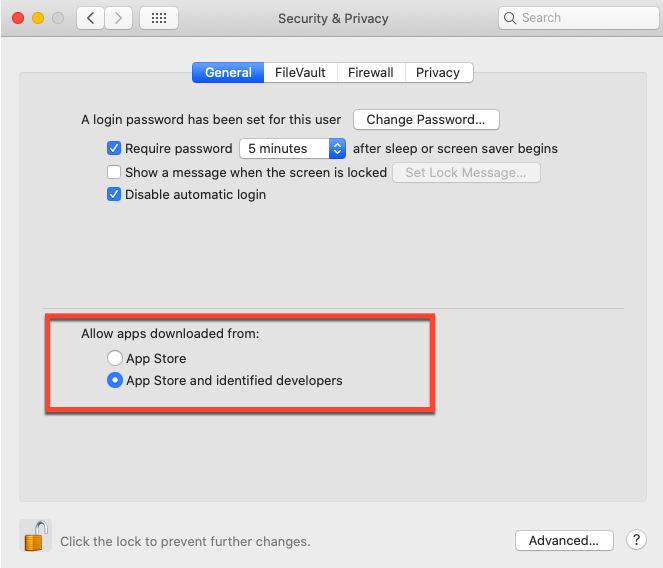Screen dimensions: 663x568
Task: Click the yellow minimize window button
Action: [x=39, y=18]
